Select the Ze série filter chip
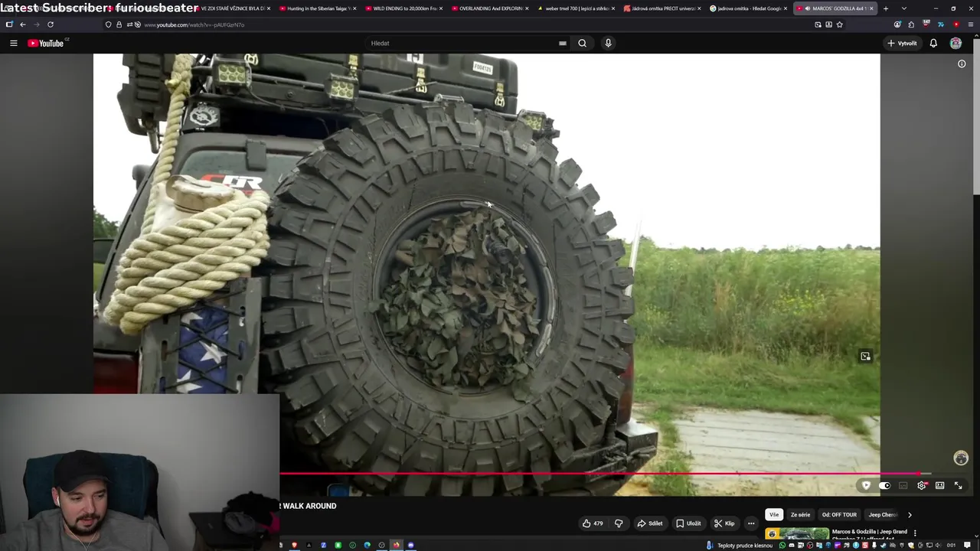Image resolution: width=980 pixels, height=551 pixels. coord(800,515)
